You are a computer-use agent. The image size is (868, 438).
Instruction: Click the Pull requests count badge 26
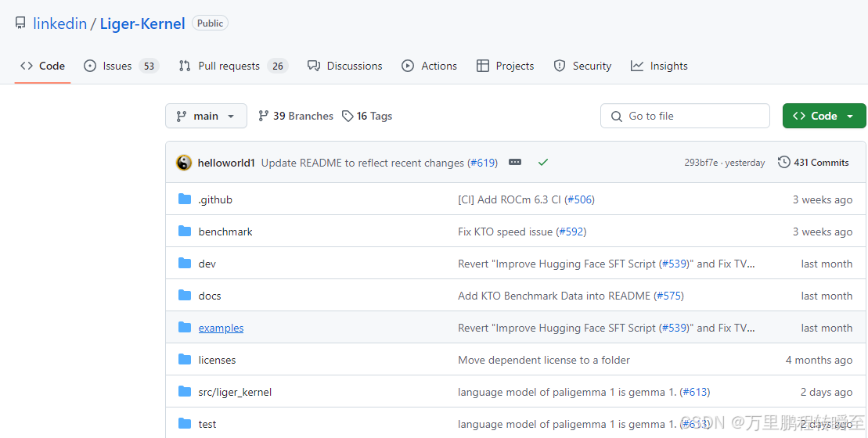(278, 66)
